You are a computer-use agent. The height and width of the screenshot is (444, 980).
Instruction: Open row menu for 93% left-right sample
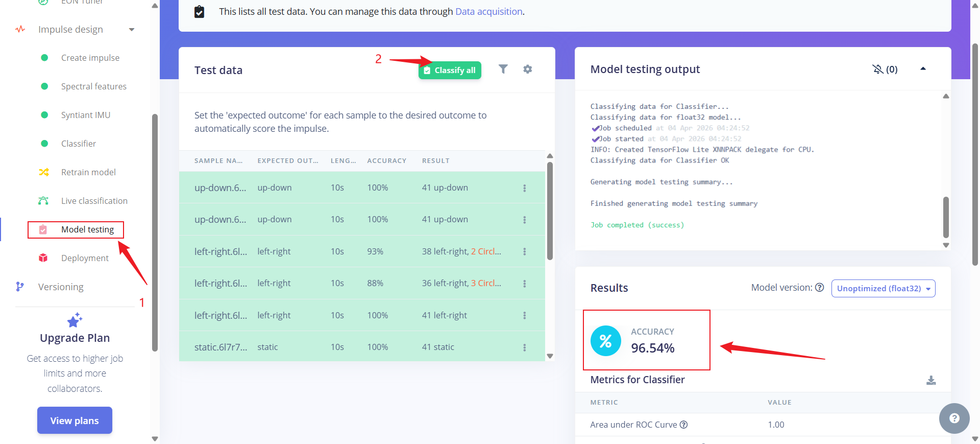point(524,251)
